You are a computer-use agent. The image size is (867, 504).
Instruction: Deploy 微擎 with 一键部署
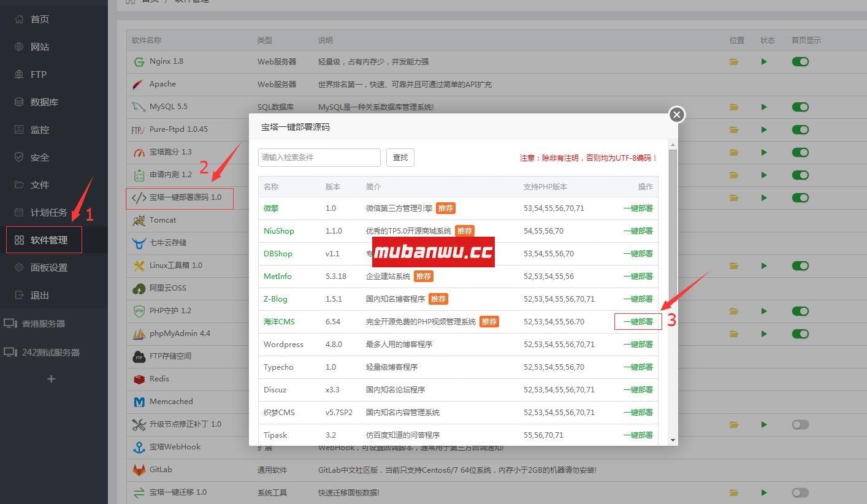(638, 208)
